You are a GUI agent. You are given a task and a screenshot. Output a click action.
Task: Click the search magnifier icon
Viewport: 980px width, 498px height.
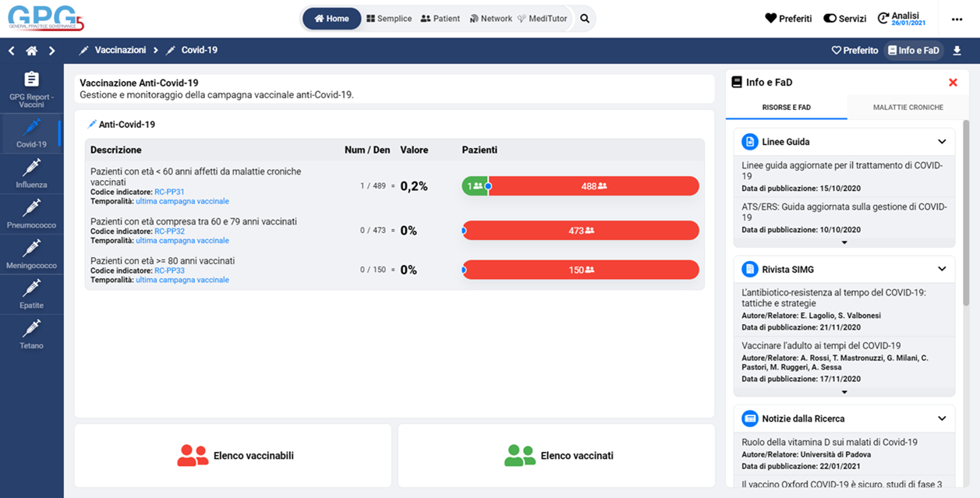[585, 19]
